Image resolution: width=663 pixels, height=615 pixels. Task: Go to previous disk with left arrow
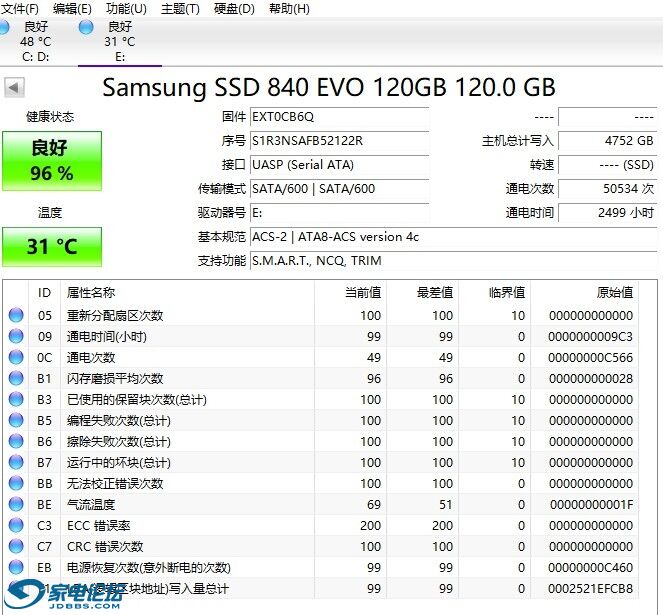pos(14,88)
